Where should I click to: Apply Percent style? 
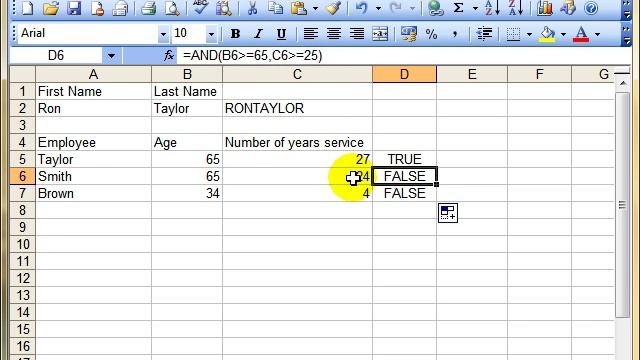pyautogui.click(x=431, y=34)
